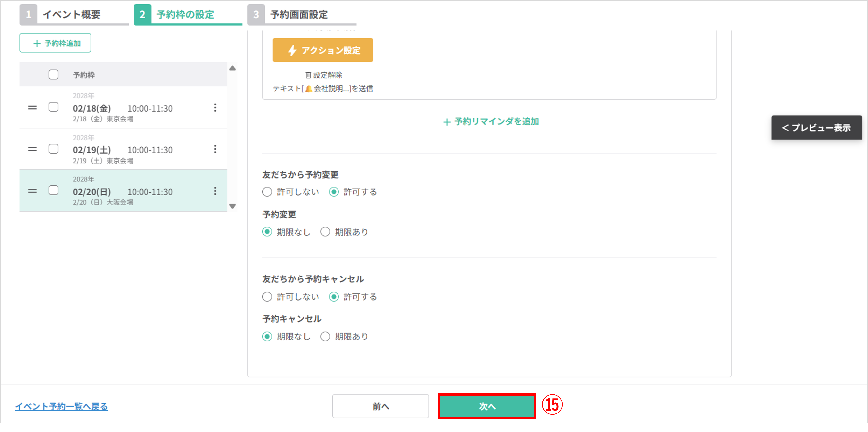
Task: Go to step 2 予約枠の設定 tab
Action: 188,15
